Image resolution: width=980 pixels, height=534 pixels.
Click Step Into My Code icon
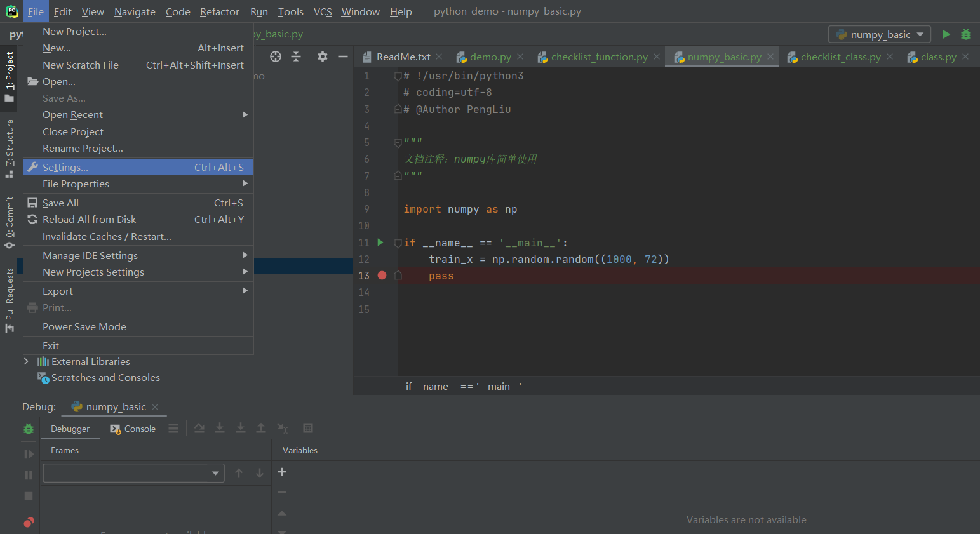point(241,428)
